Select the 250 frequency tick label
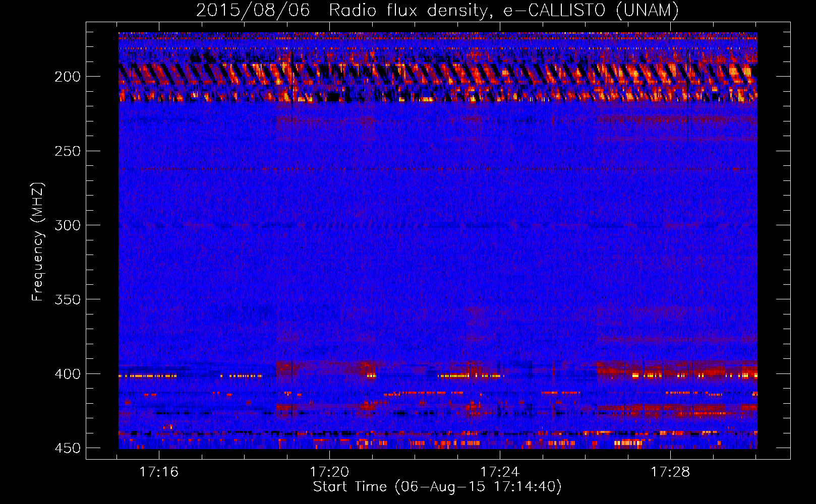 click(68, 151)
